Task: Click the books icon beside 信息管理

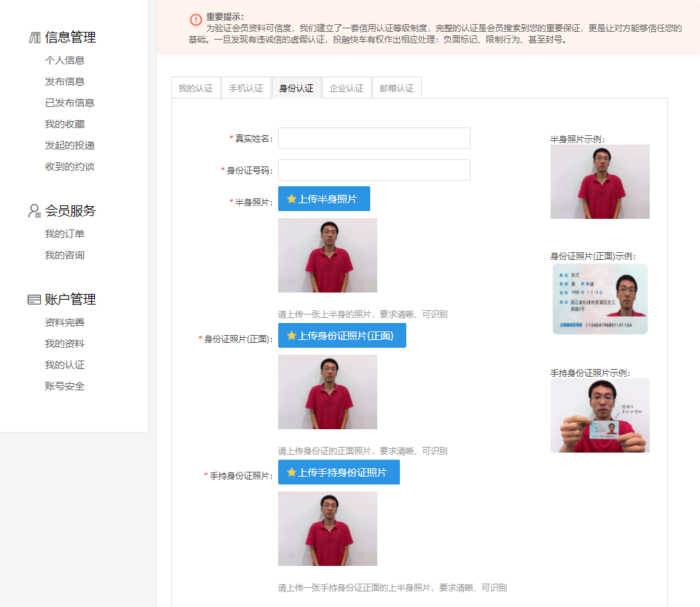Action: (33, 37)
